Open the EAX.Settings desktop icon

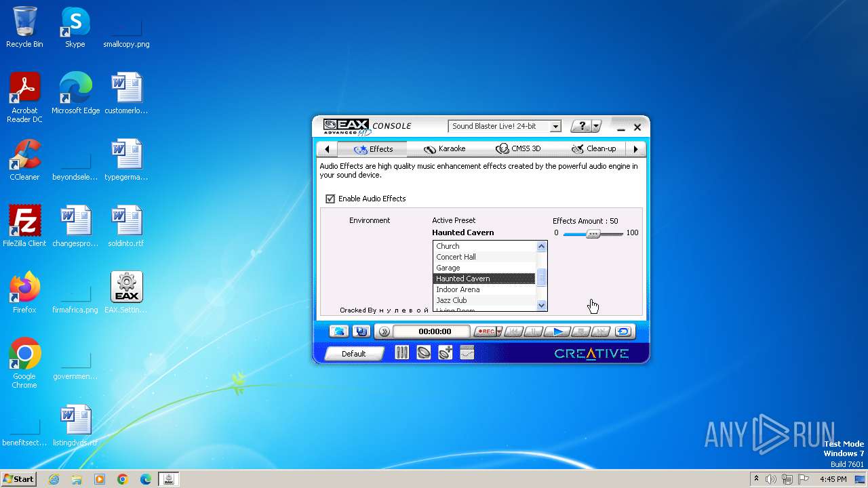pos(126,293)
